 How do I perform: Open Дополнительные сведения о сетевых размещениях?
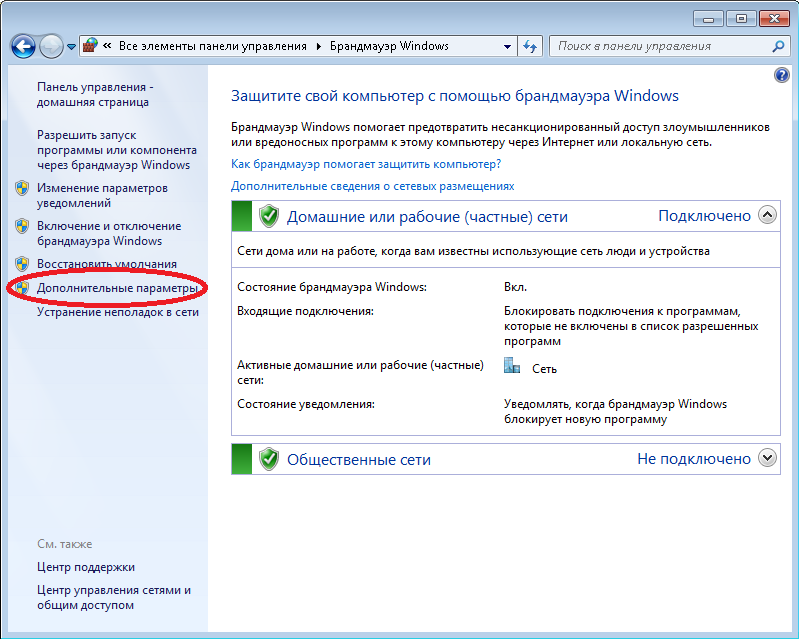point(372,186)
